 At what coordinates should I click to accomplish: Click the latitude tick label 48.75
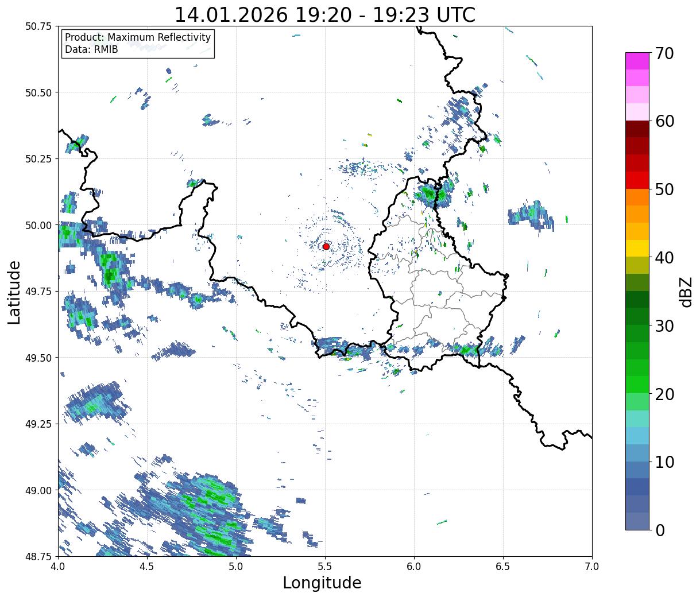(x=38, y=556)
